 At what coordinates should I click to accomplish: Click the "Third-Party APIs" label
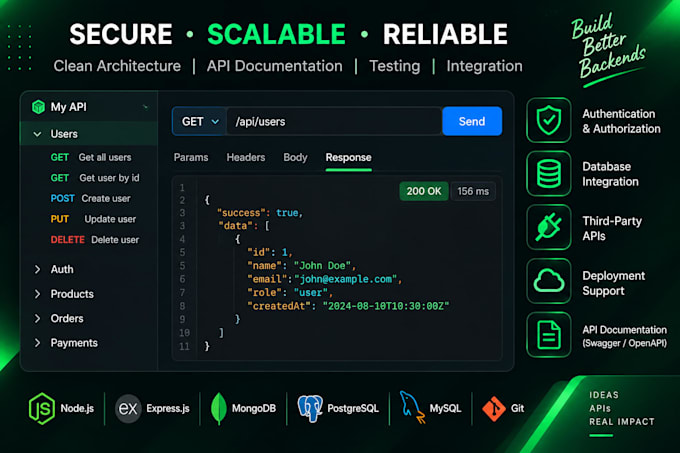pos(612,228)
